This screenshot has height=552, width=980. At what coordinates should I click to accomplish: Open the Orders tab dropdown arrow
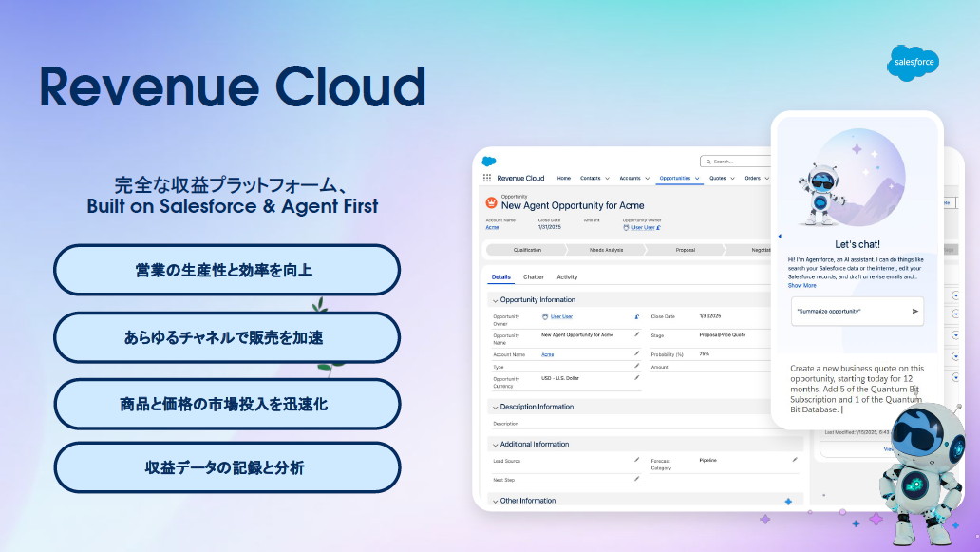767,179
